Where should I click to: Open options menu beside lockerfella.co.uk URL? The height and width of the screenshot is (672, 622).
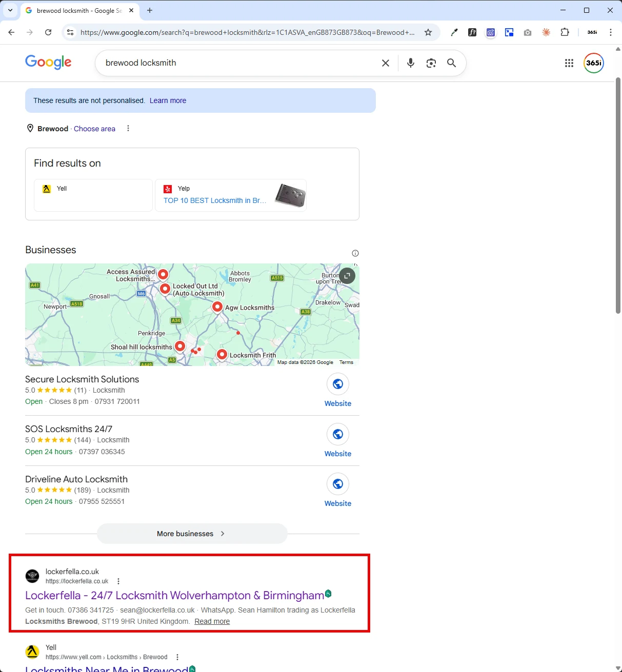point(118,581)
